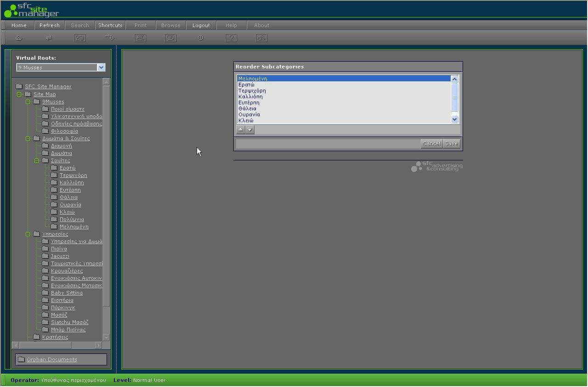Click the Home house icon in toolbar
Image resolution: width=588 pixels, height=387 pixels.
(x=19, y=38)
